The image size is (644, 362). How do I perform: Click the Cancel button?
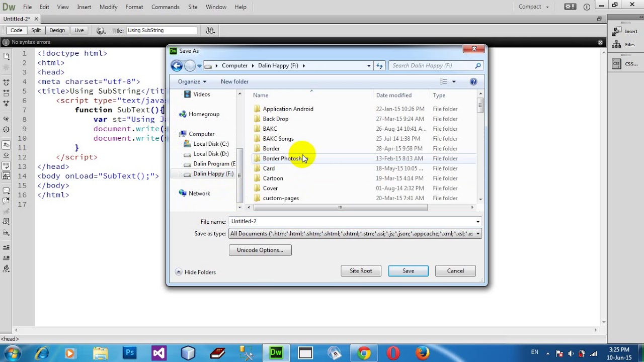click(x=455, y=271)
